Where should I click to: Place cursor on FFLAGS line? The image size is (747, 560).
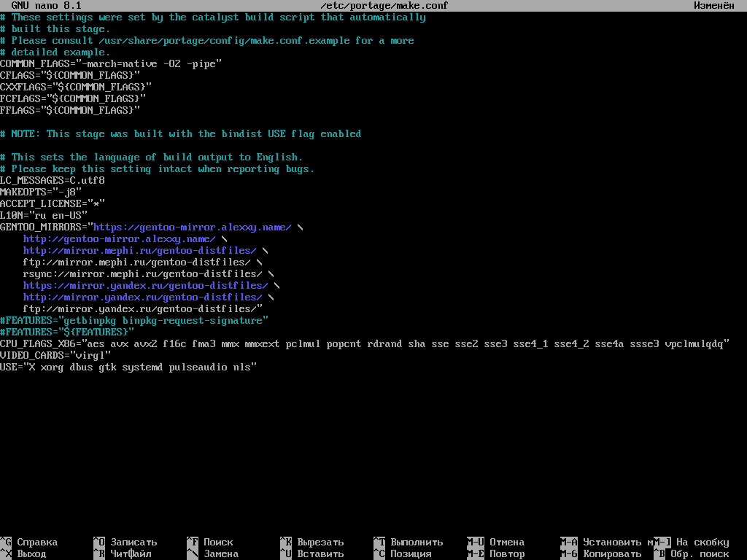[70, 111]
